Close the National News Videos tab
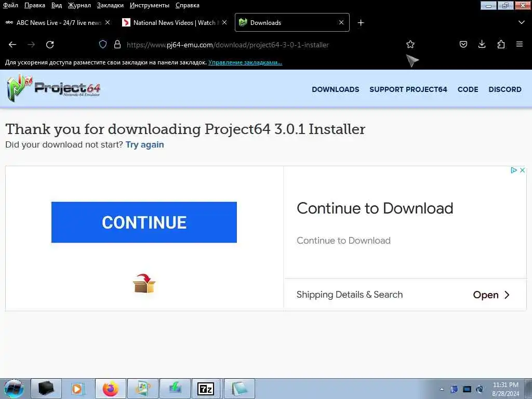532x399 pixels. pyautogui.click(x=224, y=22)
